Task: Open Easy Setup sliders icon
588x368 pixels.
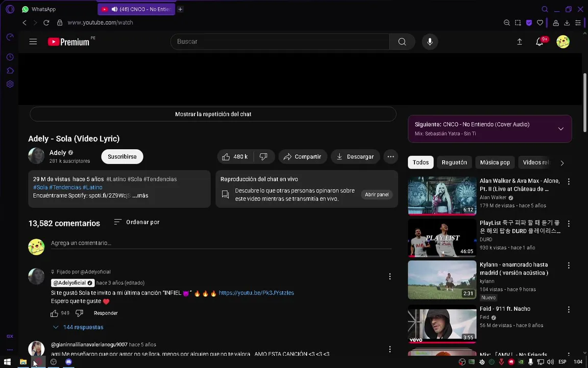Action: point(578,22)
